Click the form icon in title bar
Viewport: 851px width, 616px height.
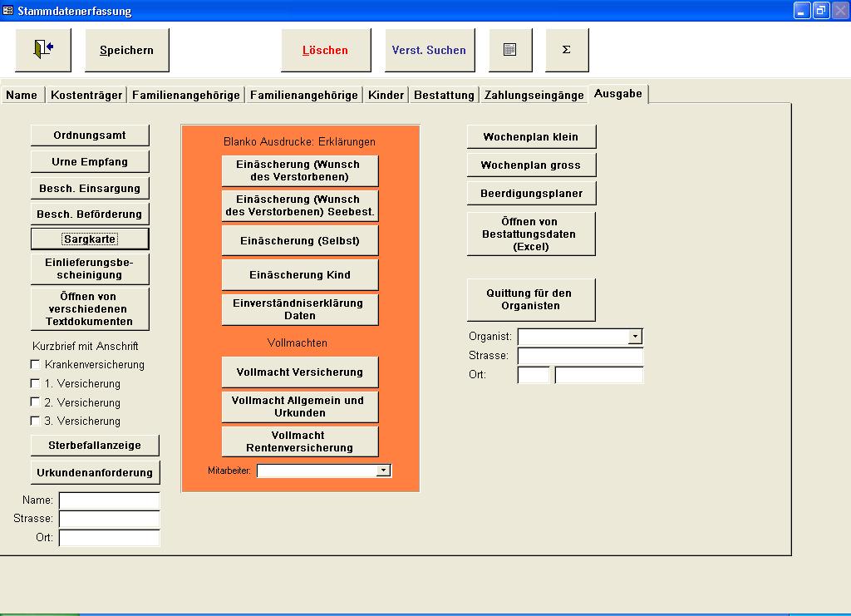click(x=8, y=11)
